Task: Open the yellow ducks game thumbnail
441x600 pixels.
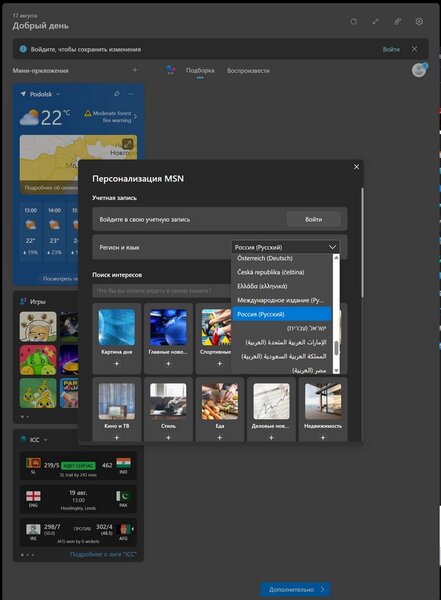Action: (x=38, y=393)
